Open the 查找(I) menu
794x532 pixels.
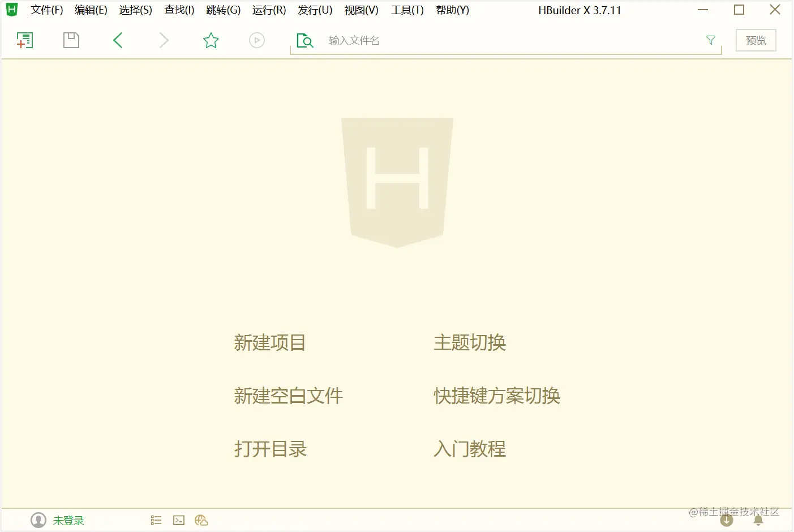coord(179,10)
